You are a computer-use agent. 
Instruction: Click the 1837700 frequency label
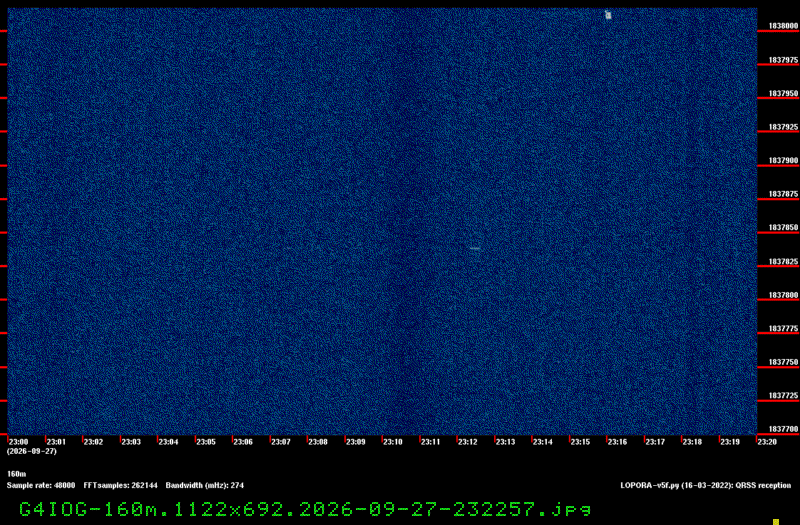[783, 429]
